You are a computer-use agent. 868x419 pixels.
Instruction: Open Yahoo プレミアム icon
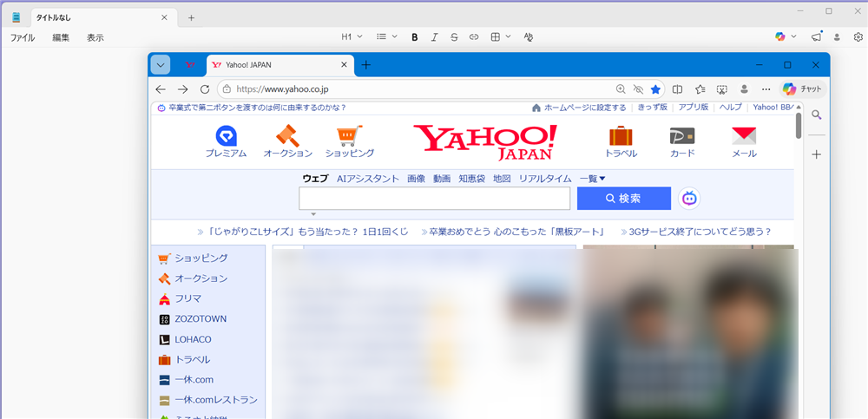[226, 141]
